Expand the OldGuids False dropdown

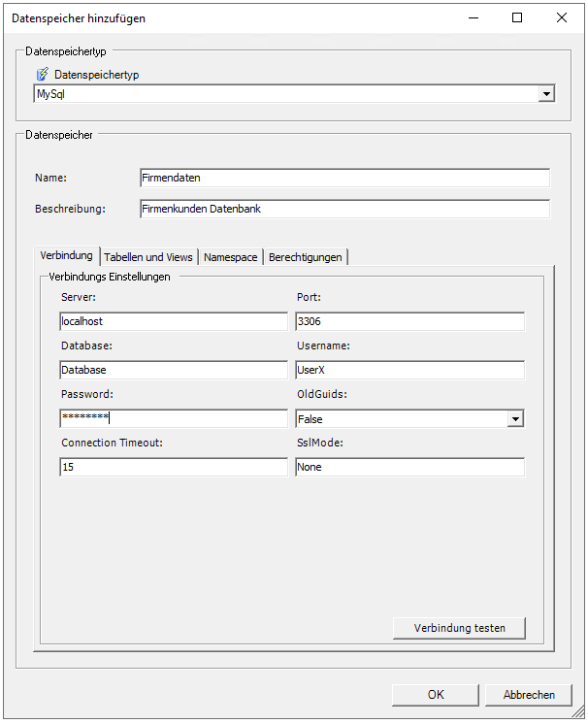pos(515,419)
